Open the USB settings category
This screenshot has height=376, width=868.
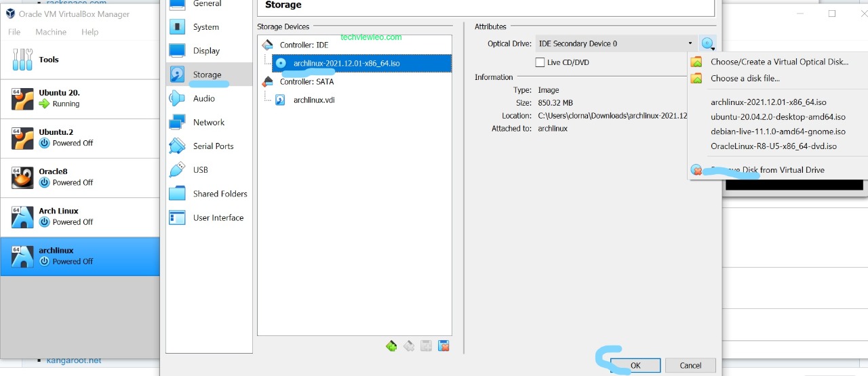pos(209,170)
